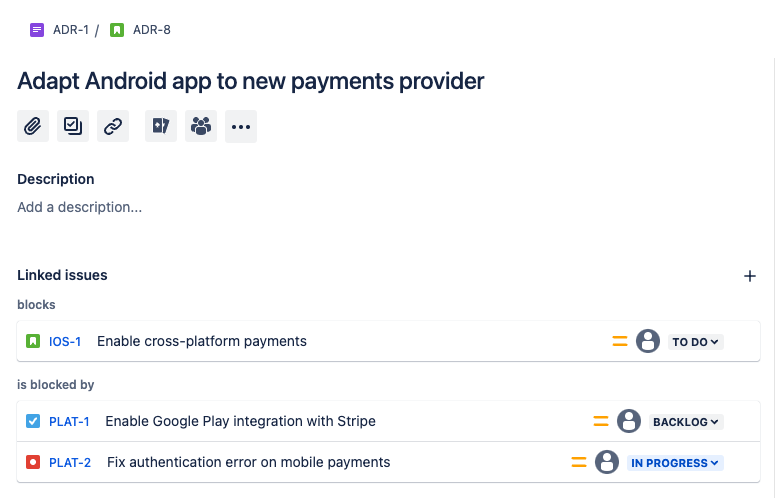Click the Add a description field
Image resolution: width=775 pixels, height=498 pixels.
coord(80,207)
